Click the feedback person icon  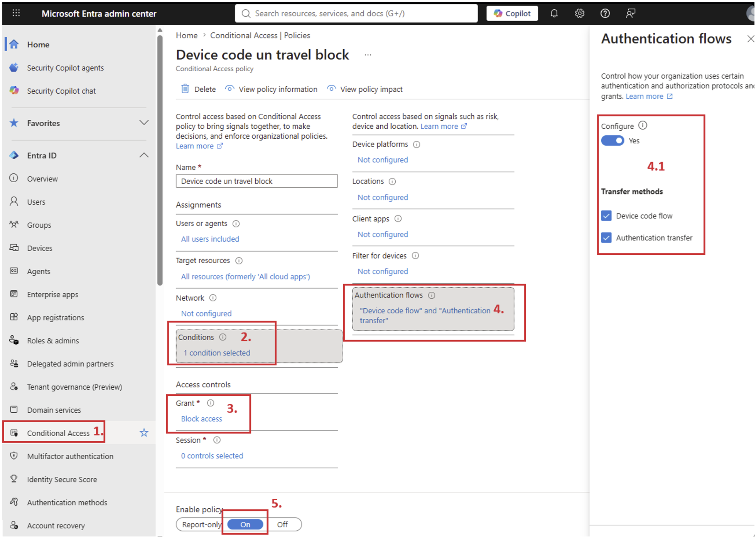coord(630,13)
